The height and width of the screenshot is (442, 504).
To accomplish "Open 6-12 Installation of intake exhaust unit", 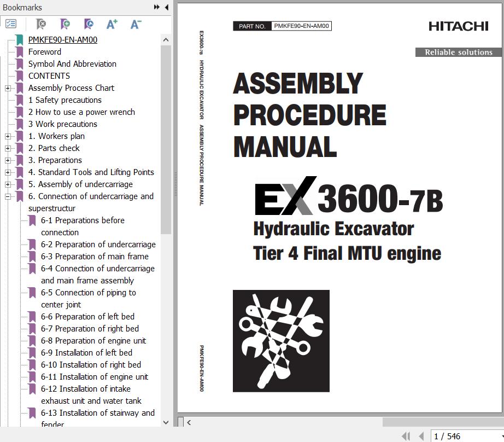I will tap(91, 395).
